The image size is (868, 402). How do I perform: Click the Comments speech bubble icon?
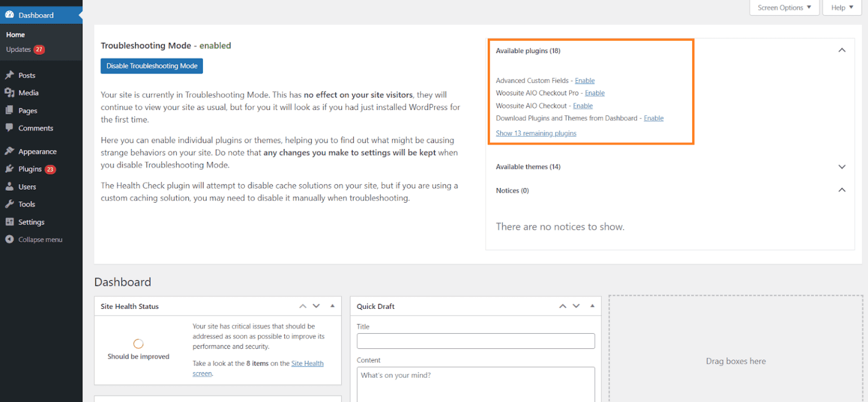[x=10, y=128]
